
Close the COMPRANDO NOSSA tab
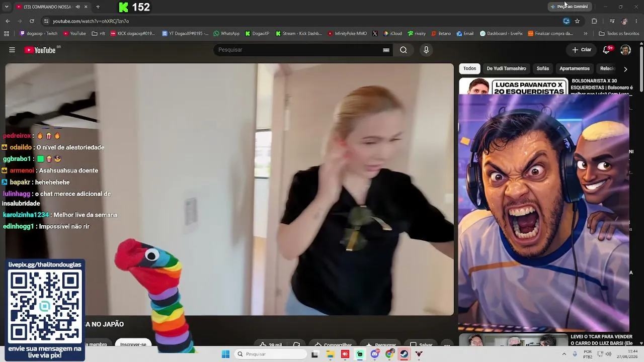tap(86, 7)
